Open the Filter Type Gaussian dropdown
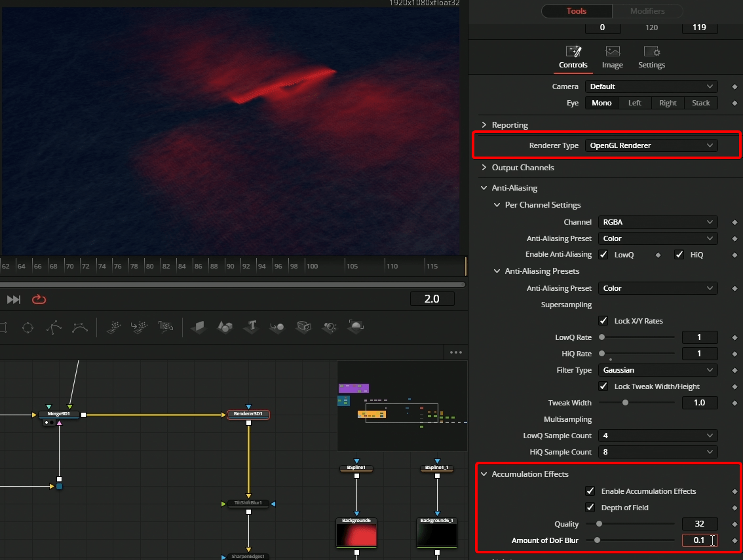This screenshot has width=743, height=560. 658,370
